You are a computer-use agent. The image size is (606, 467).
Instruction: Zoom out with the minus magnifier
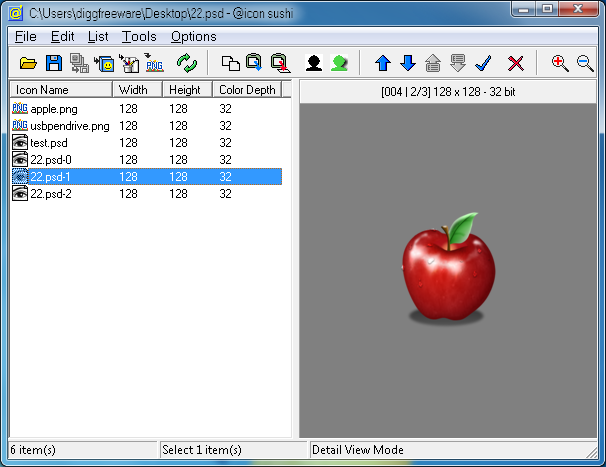pos(585,63)
